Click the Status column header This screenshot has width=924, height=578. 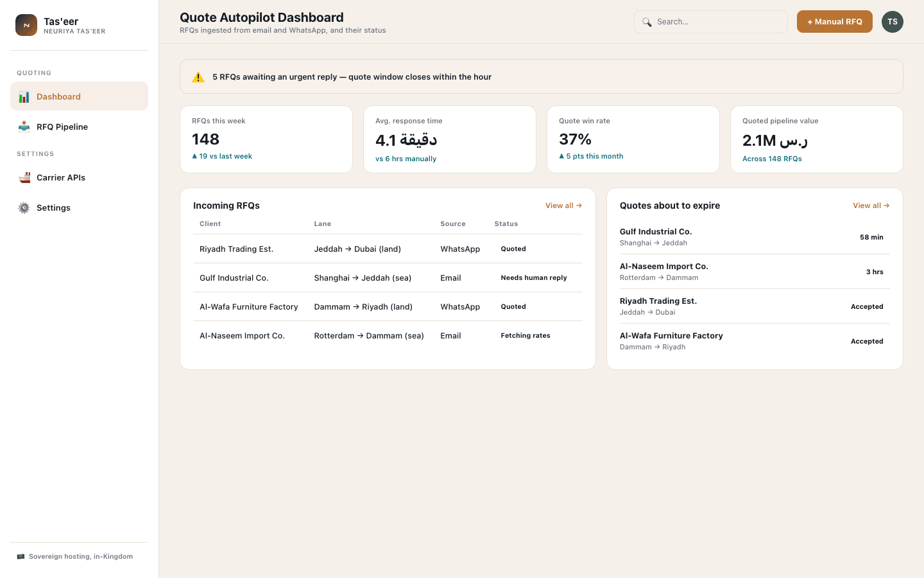(506, 224)
